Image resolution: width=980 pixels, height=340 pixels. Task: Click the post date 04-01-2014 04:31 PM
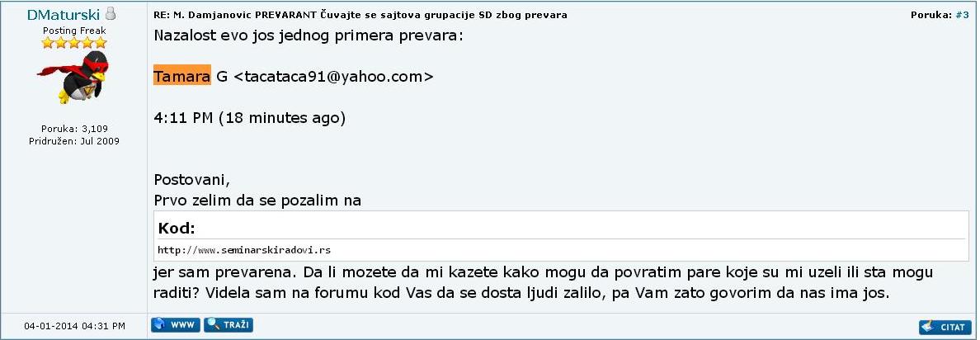[74, 326]
